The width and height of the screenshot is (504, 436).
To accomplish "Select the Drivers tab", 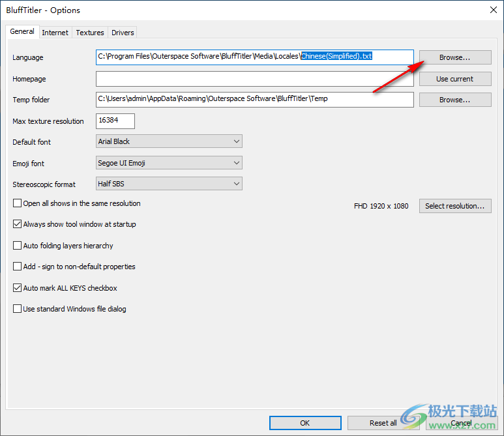I will pos(123,33).
